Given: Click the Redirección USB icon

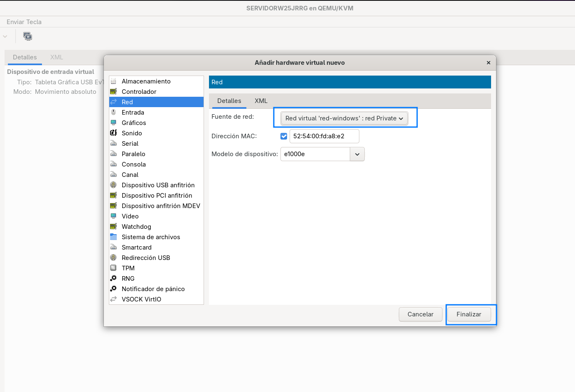Looking at the screenshot, I should click(113, 258).
